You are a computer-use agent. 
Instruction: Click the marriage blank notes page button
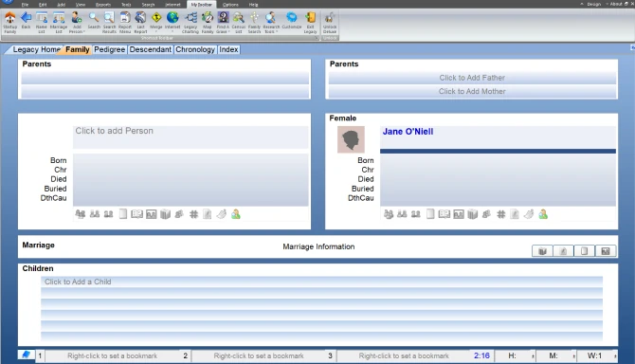(x=585, y=251)
